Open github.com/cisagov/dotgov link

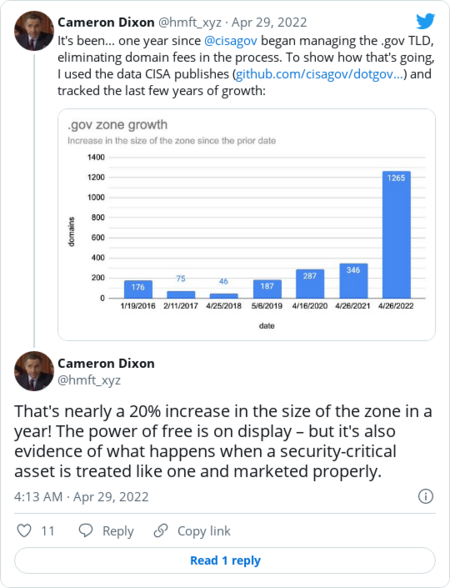click(x=320, y=74)
